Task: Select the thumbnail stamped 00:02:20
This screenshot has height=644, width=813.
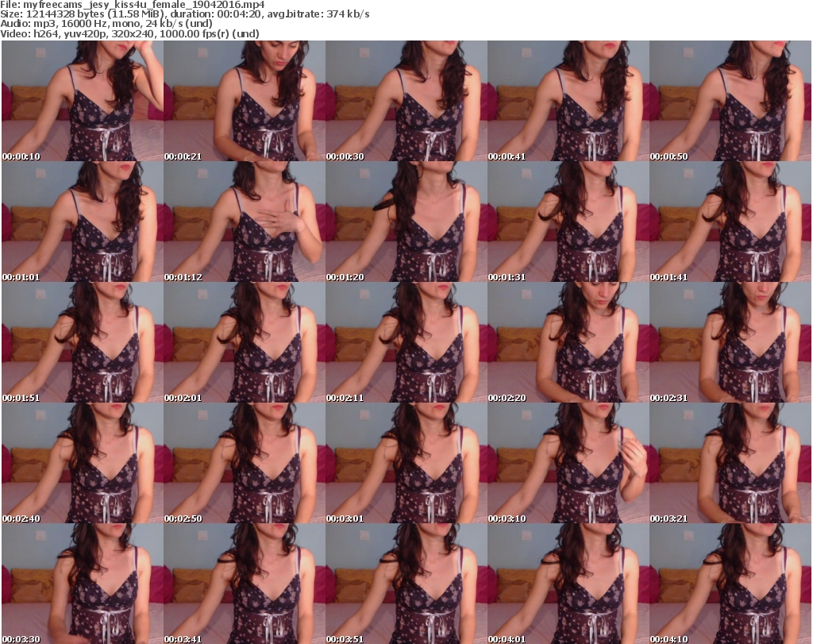Action: coord(568,342)
